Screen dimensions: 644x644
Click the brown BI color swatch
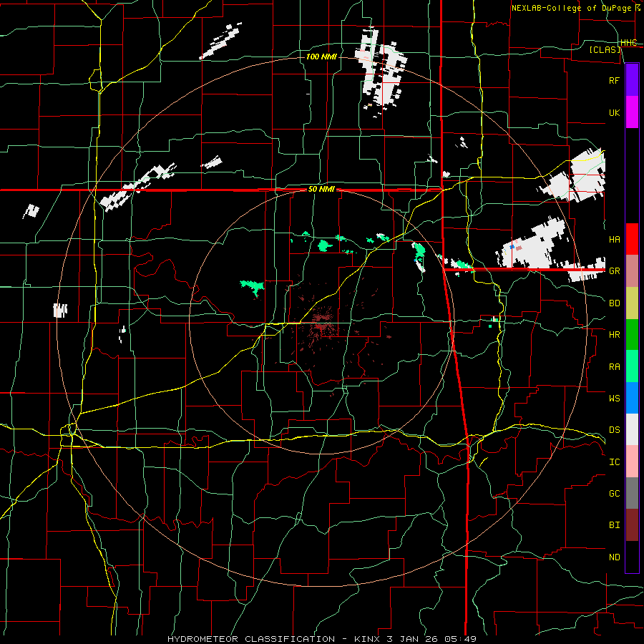click(632, 525)
